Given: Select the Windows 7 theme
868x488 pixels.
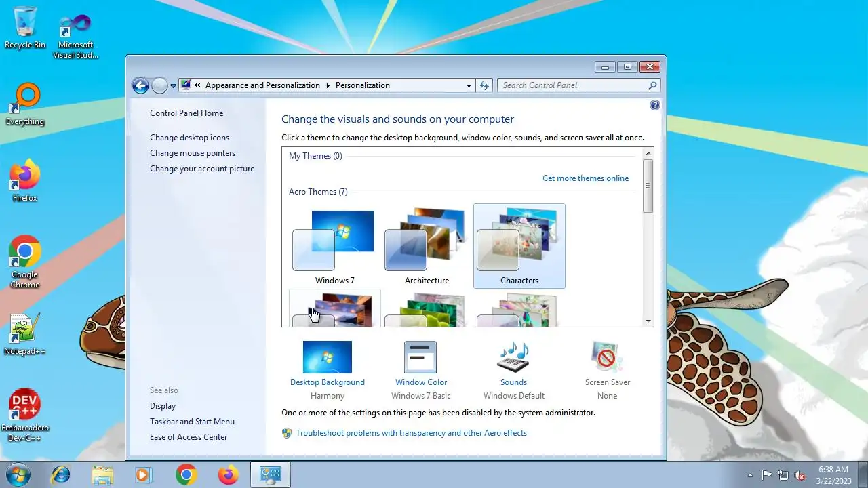Looking at the screenshot, I should click(334, 246).
